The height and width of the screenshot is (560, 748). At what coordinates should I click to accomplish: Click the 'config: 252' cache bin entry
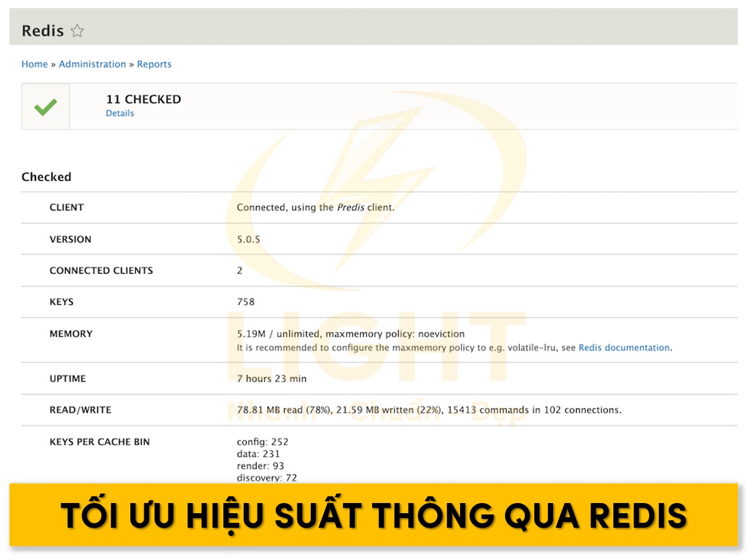click(263, 442)
